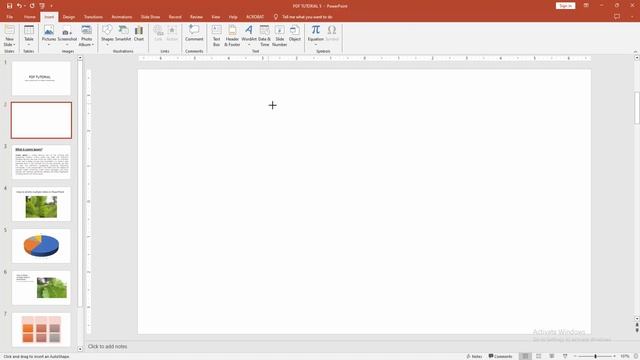The width and height of the screenshot is (640, 360).
Task: Switch to the View tab
Action: (216, 17)
